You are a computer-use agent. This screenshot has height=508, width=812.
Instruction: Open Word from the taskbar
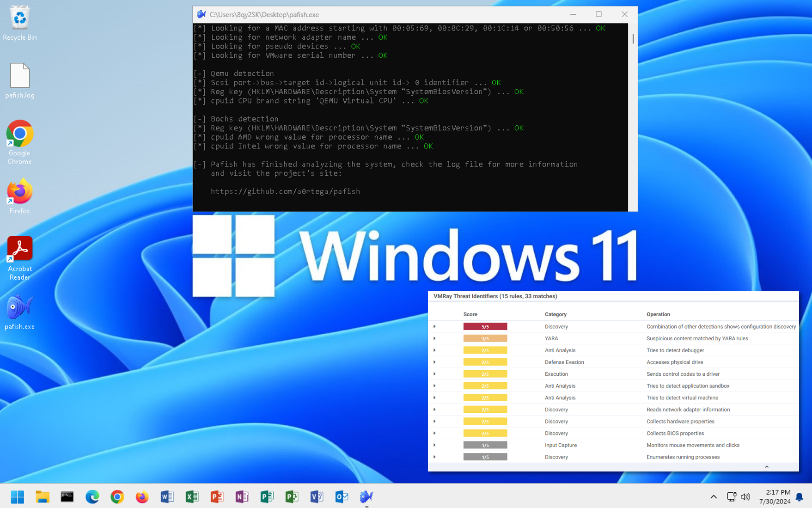(167, 497)
